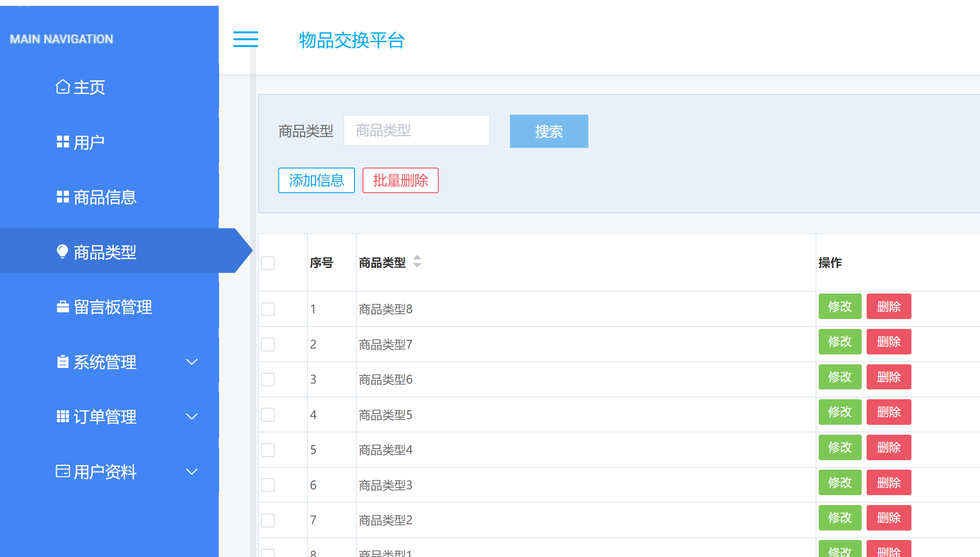Click 修改 for 商品类型5
The width and height of the screenshot is (980, 557).
(840, 412)
